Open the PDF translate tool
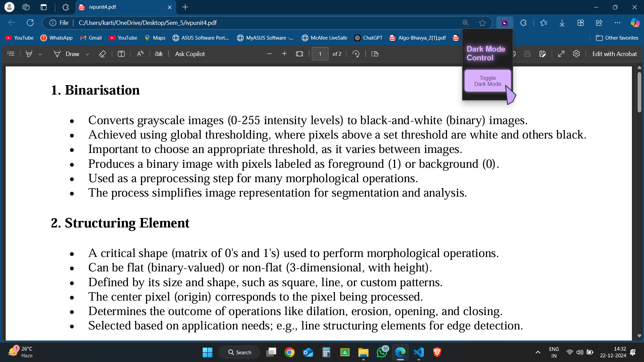Screen dimensions: 644x362 (x=158, y=54)
